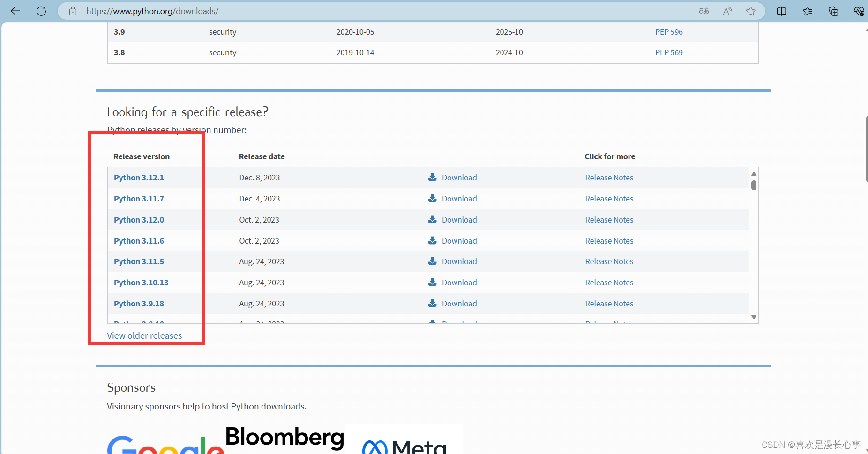Download link text for Python 3.12.0
868x454 pixels.
(x=459, y=220)
